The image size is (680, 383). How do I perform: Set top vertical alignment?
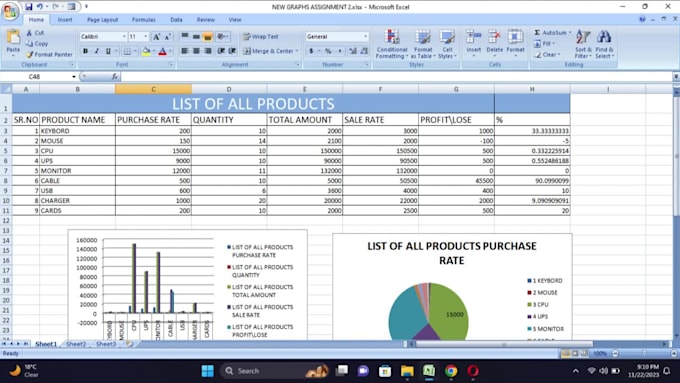click(185, 37)
